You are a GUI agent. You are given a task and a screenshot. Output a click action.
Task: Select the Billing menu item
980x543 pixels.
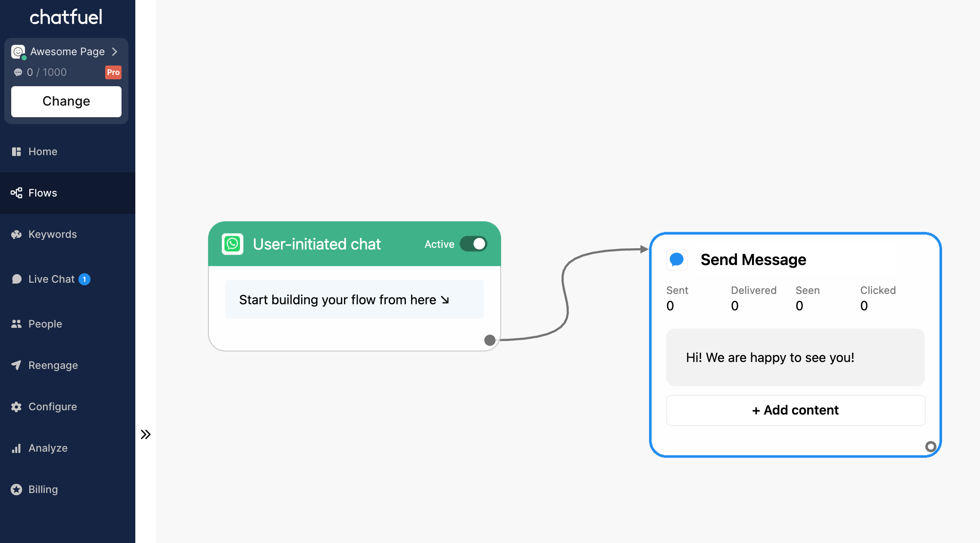click(x=44, y=489)
